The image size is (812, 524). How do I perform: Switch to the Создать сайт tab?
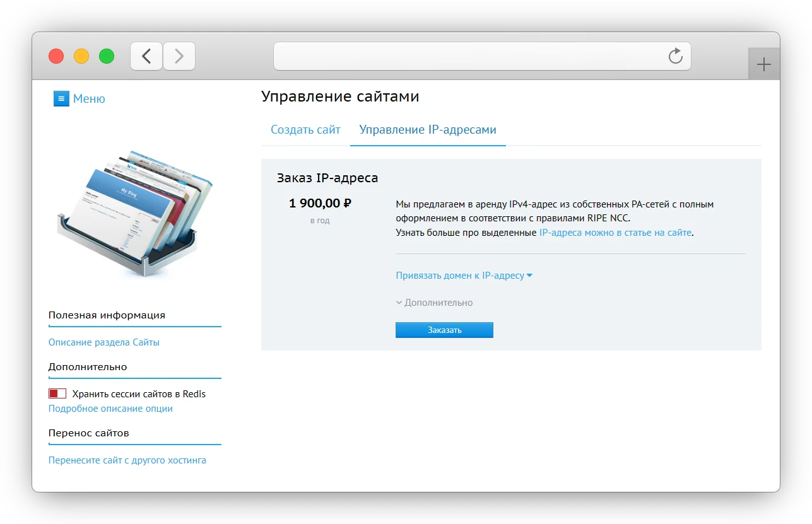(x=305, y=129)
